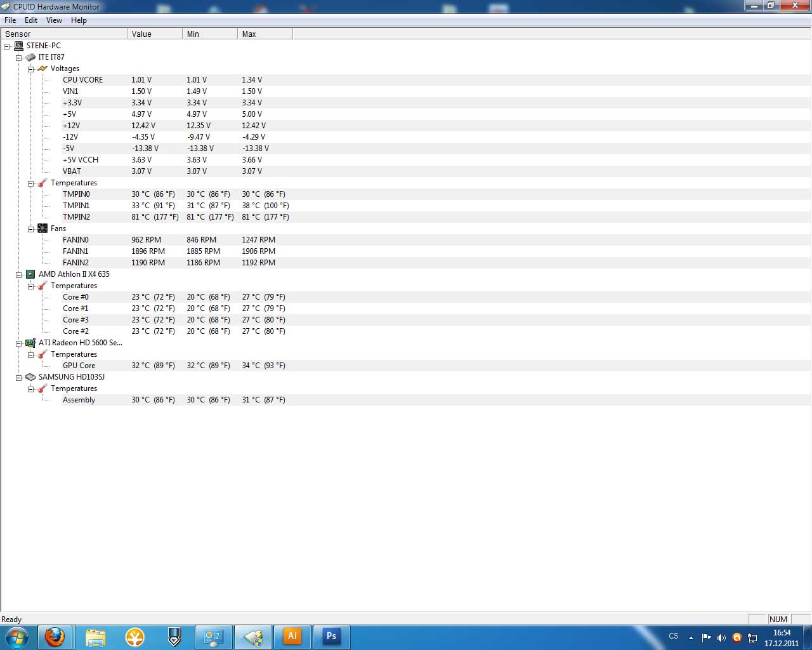Click the ATI Radeon graphics card icon

pos(30,343)
